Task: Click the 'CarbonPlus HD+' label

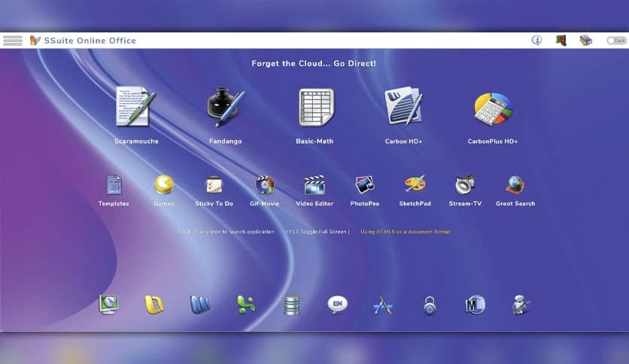Action: [x=493, y=141]
